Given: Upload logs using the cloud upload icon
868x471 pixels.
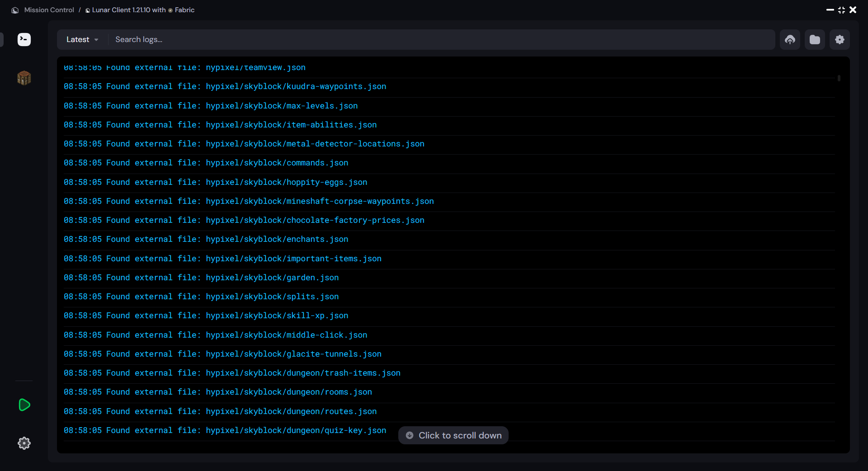Looking at the screenshot, I should pos(790,39).
